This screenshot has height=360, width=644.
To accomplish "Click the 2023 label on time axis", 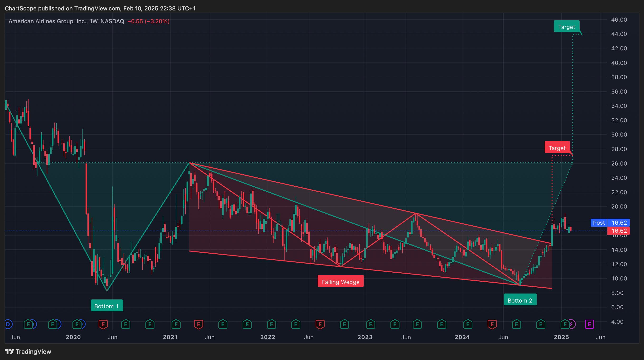I will 365,337.
